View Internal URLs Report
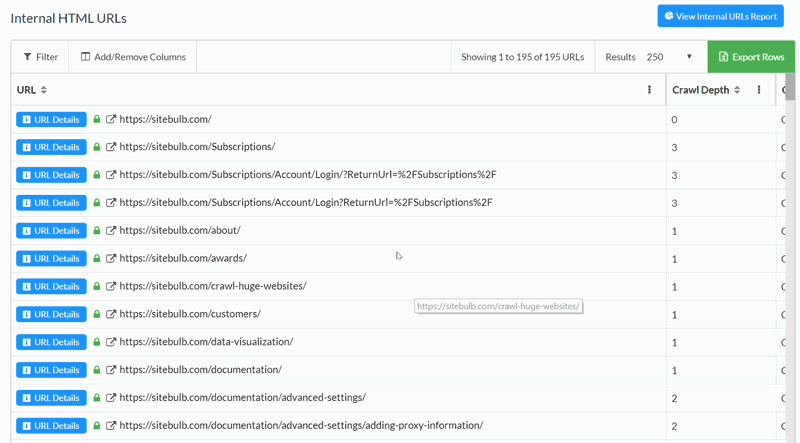The height and width of the screenshot is (443, 800). [720, 16]
